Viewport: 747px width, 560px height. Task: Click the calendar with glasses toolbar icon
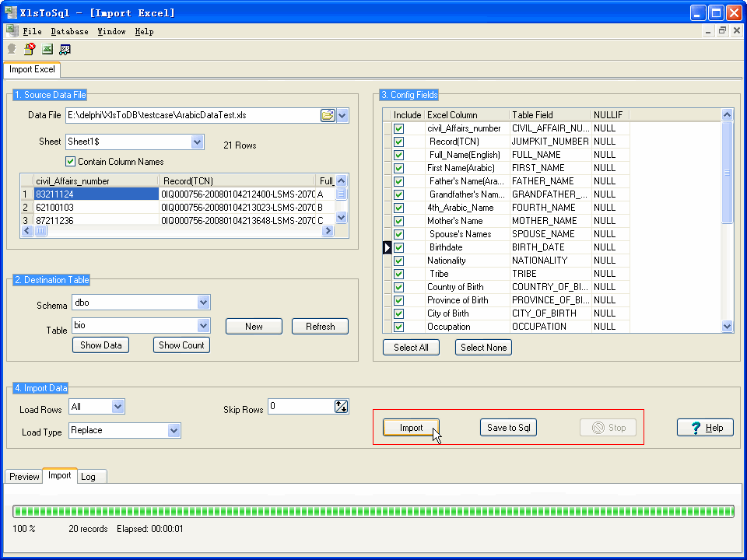(65, 49)
